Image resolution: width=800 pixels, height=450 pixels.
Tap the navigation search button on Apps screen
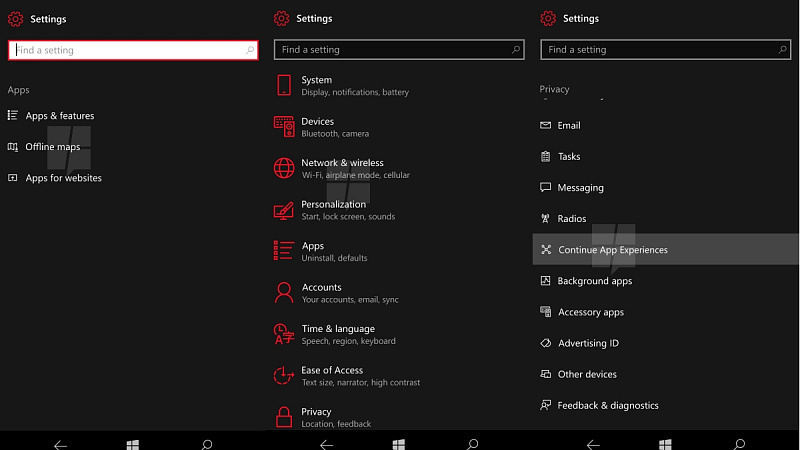pyautogui.click(x=207, y=445)
